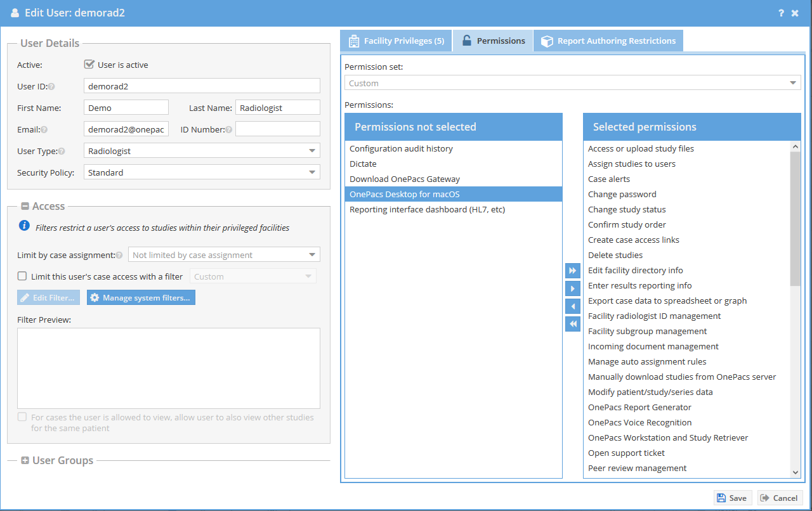Select 'Incoming document management' permission
Screen dimensions: 812x511
point(687,346)
